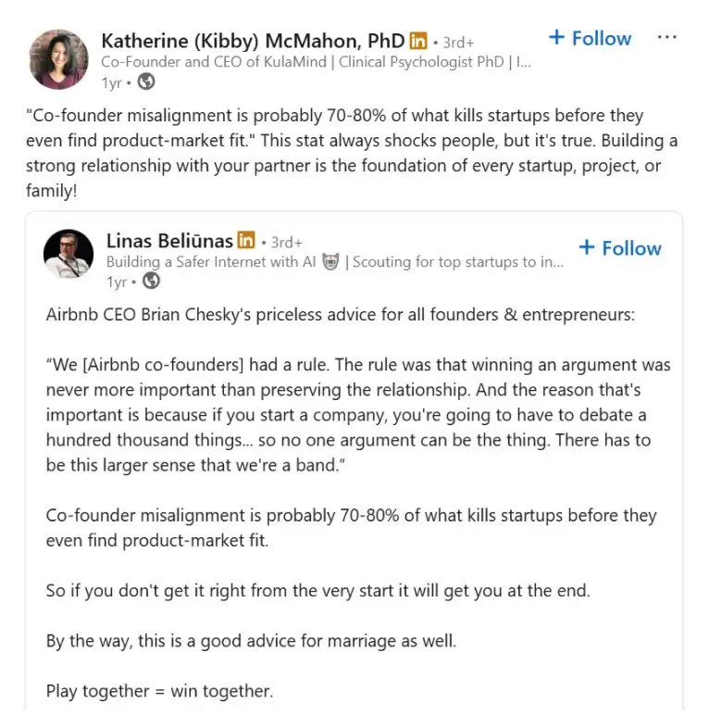Open Katherine McMahon's profile photo

coord(59,59)
